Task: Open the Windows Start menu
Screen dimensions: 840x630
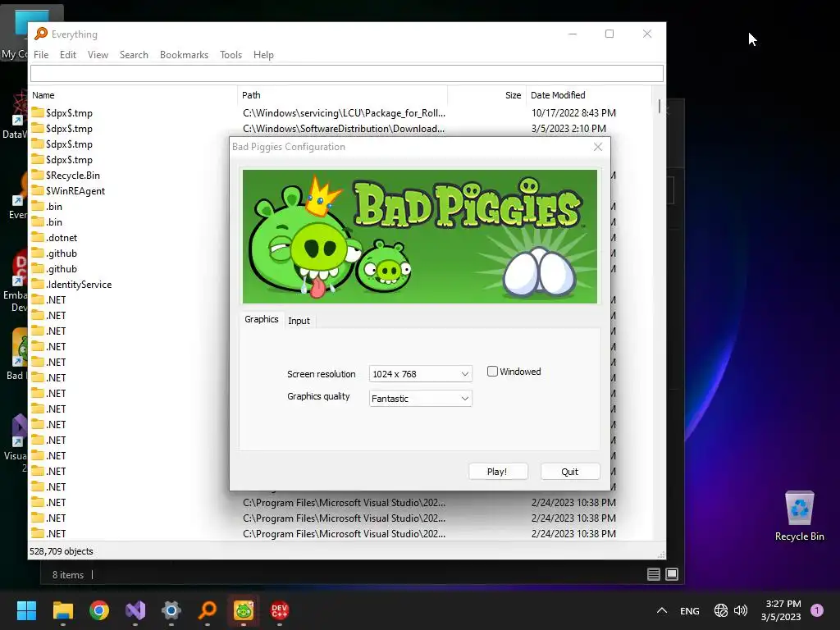Action: (26, 610)
